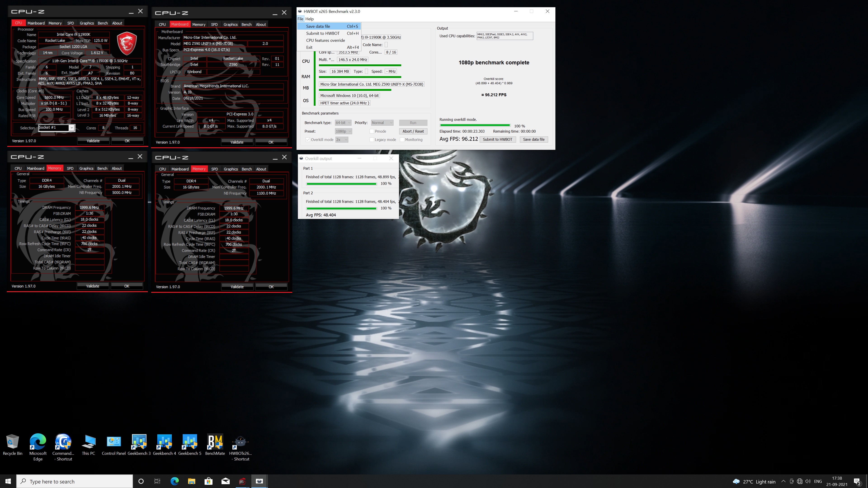Launch BenchMate desktop icon
This screenshot has width=868, height=488.
tap(215, 445)
